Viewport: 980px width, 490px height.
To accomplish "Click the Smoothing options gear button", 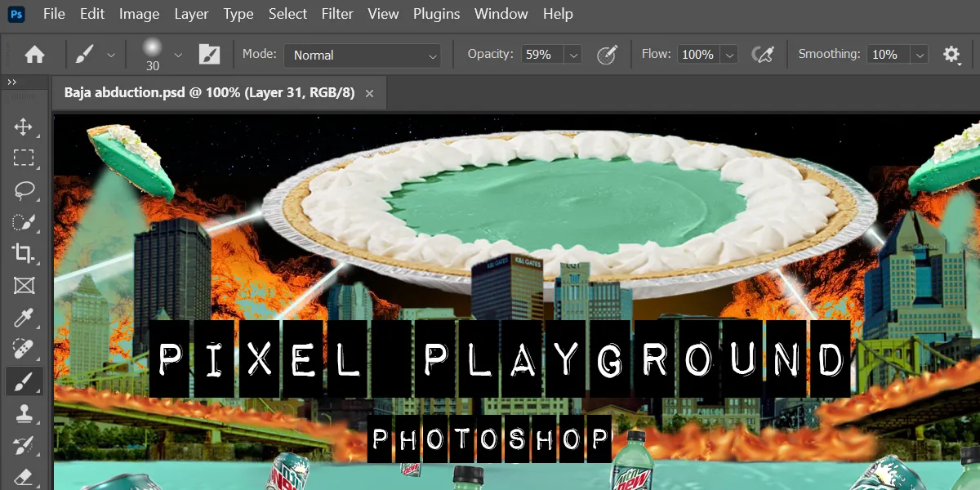I will click(x=951, y=54).
